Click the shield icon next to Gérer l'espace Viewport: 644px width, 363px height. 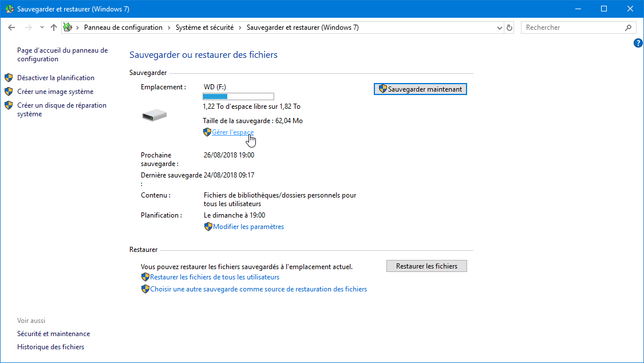(x=207, y=132)
